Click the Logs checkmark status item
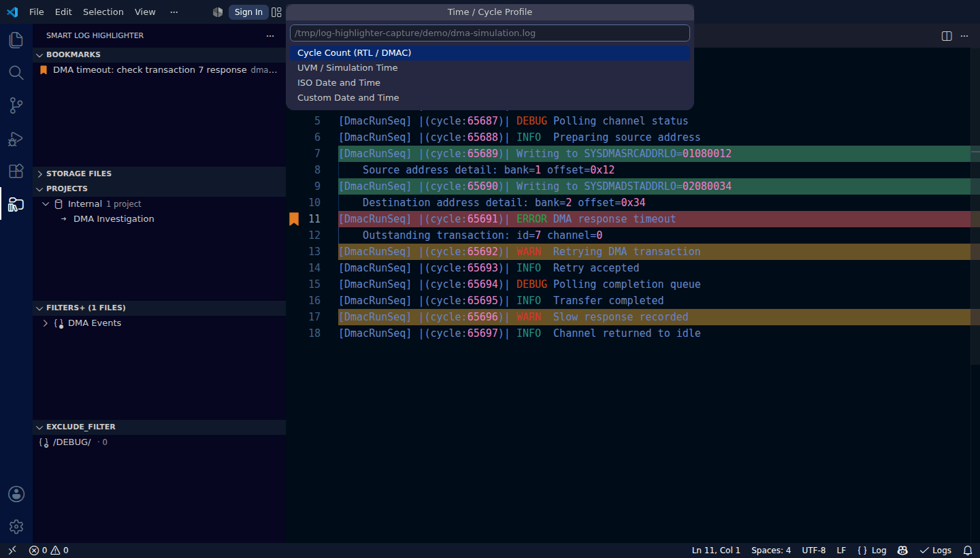This screenshot has width=980, height=558. pos(935,551)
